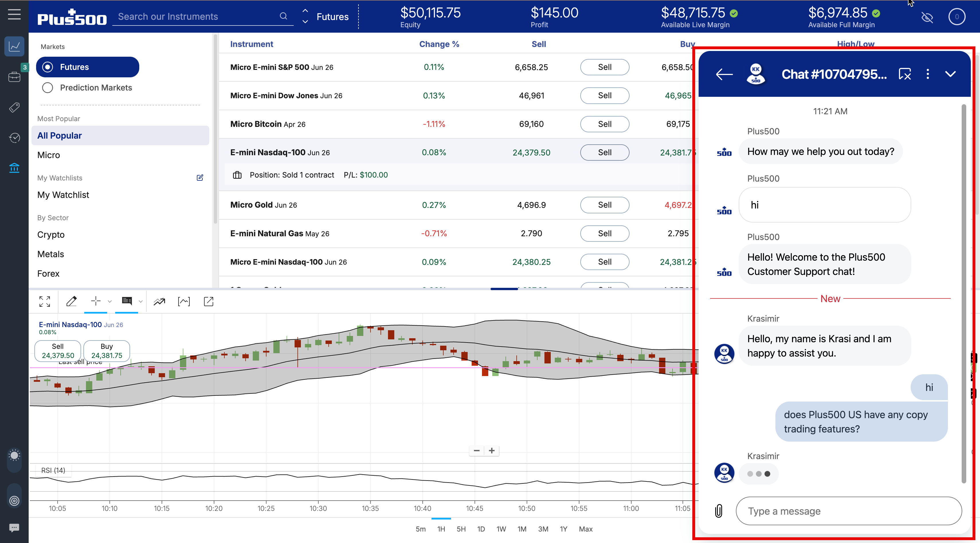
Task: Select the chart drawing pencil tool
Action: tap(72, 302)
